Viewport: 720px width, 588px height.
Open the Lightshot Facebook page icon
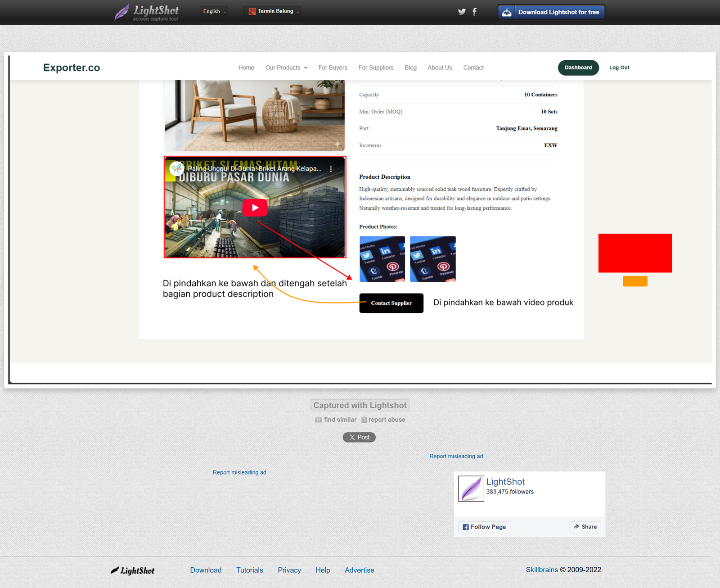(x=474, y=12)
